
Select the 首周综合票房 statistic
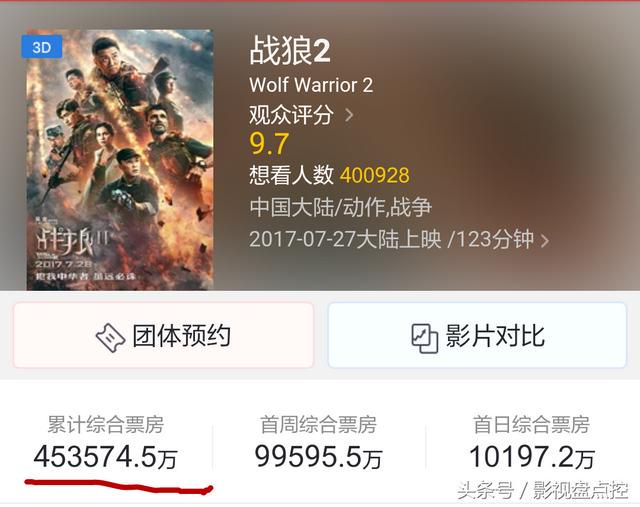(318, 442)
